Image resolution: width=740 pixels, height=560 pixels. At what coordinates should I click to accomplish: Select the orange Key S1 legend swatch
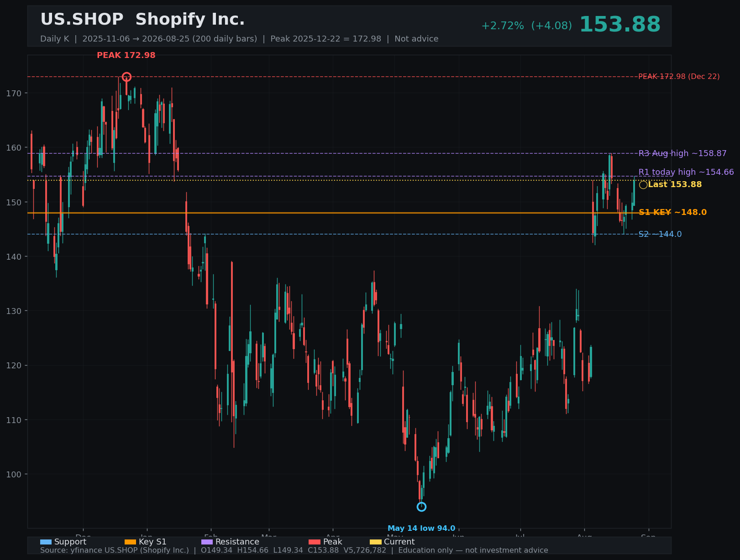130,542
